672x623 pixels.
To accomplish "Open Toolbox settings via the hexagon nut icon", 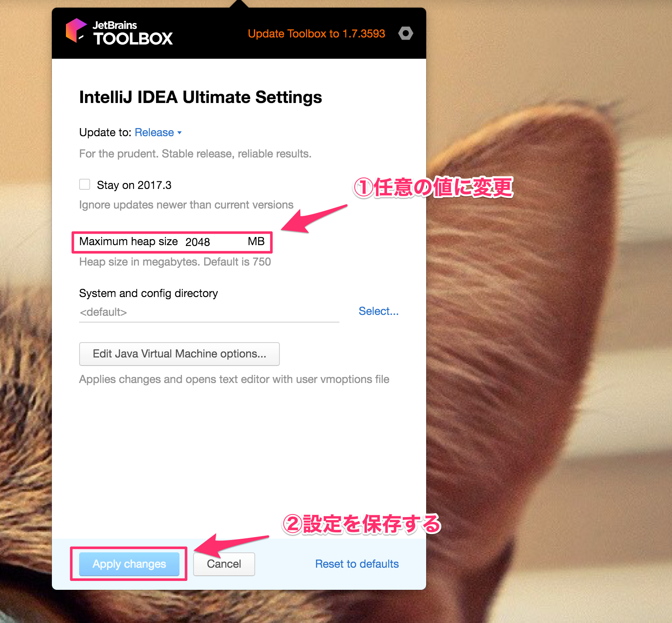I will point(406,33).
